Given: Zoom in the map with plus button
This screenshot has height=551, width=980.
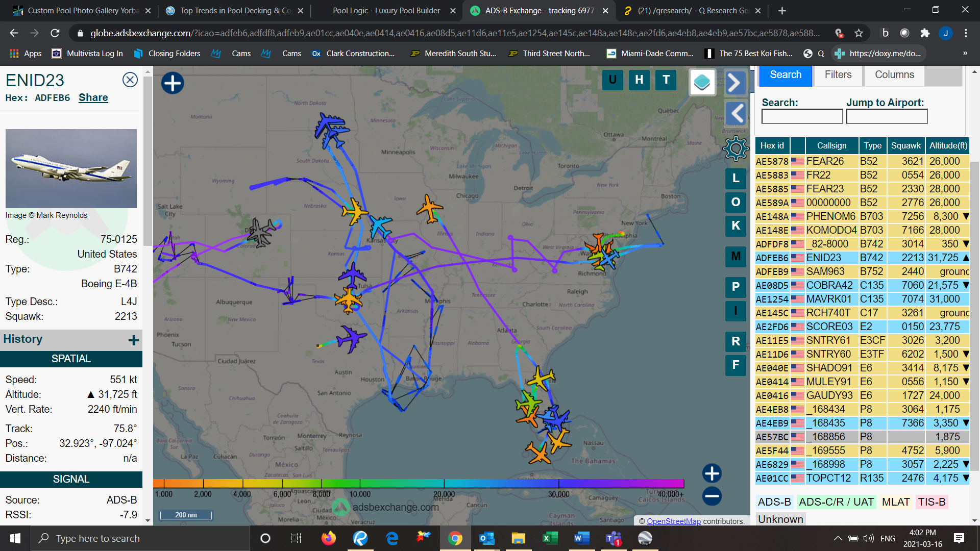Looking at the screenshot, I should tap(712, 473).
